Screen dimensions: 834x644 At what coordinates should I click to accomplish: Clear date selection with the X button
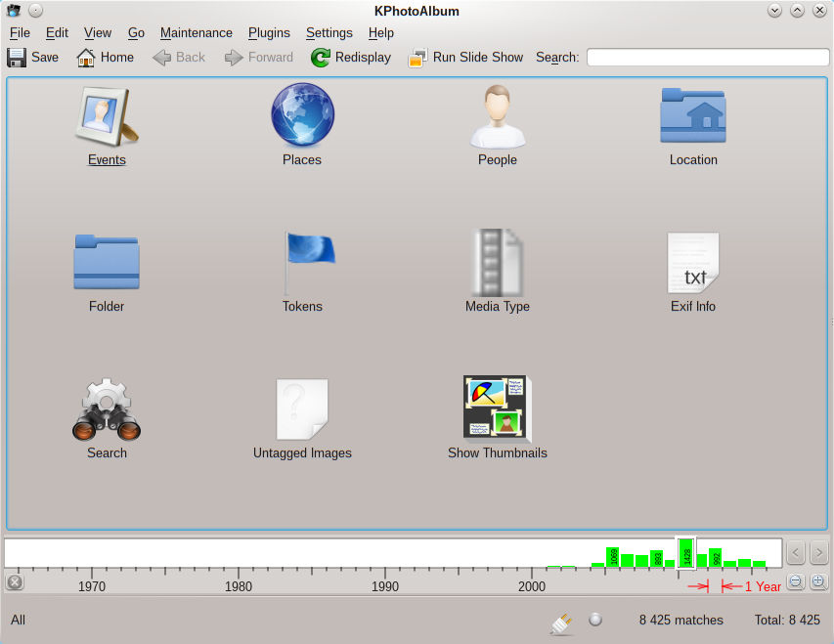[x=15, y=582]
